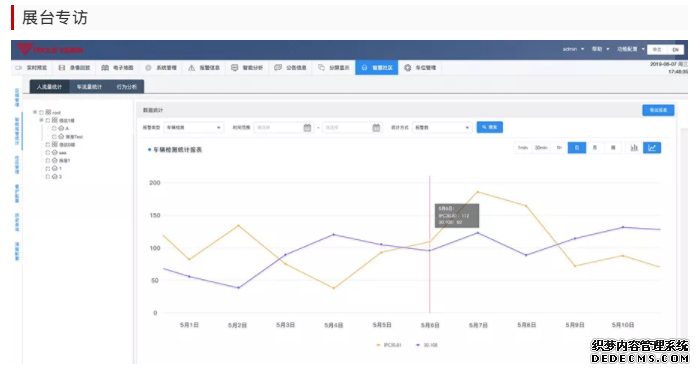This screenshot has width=700, height=373.
Task: Open the end date calendar icon
Action: [x=376, y=128]
